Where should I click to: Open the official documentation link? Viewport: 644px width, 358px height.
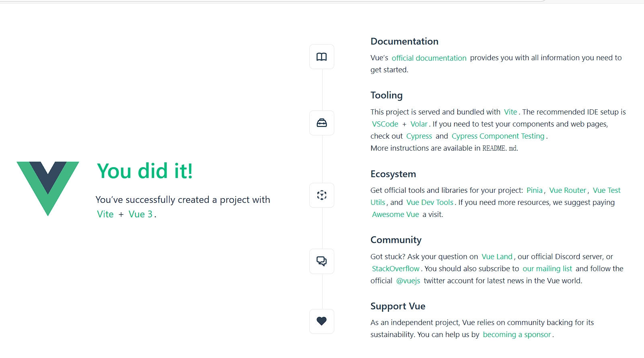[429, 58]
